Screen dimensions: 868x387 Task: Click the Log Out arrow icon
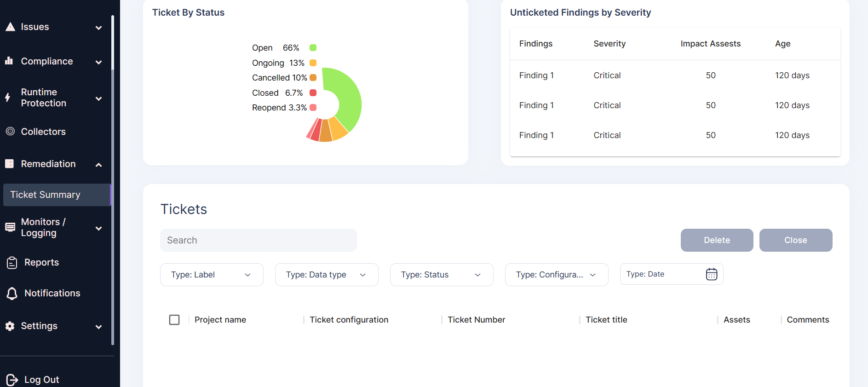(x=12, y=380)
